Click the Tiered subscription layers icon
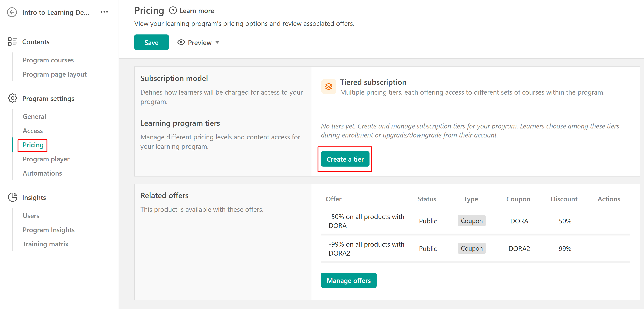Screen dimensions: 644x309 tap(329, 86)
